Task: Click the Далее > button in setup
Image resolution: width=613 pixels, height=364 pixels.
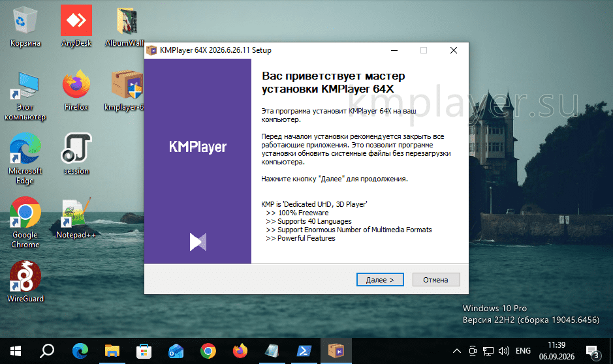Action: (380, 280)
